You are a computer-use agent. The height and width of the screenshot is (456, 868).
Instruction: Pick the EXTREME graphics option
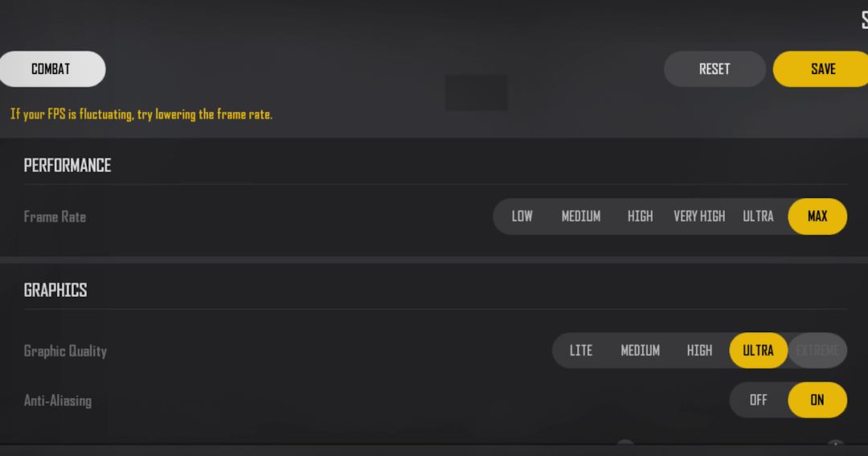(x=817, y=351)
